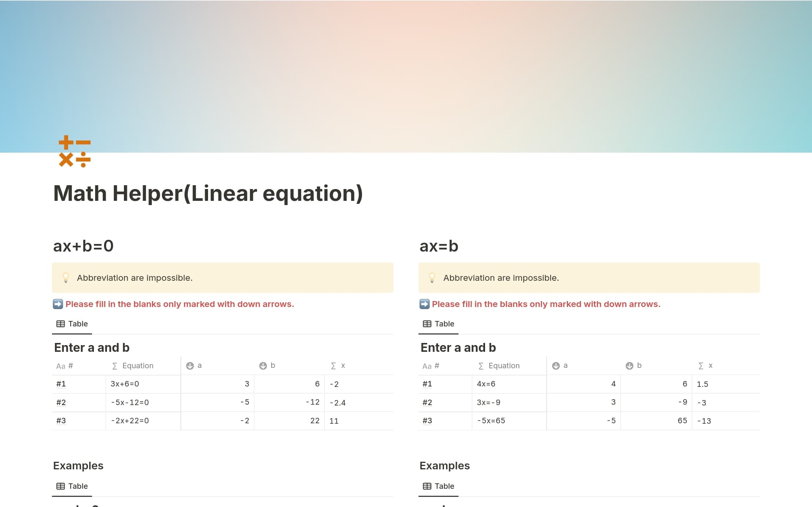Click the sigma icon on the x column of ax=b table
The image size is (812, 507).
tap(700, 365)
